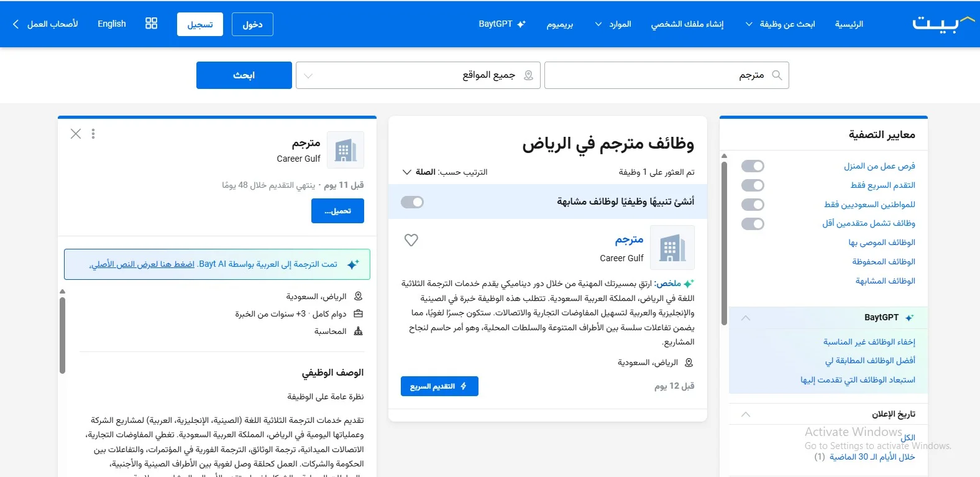Viewport: 980px width, 477px height.
Task: Close the job detail panel
Action: coord(76,134)
